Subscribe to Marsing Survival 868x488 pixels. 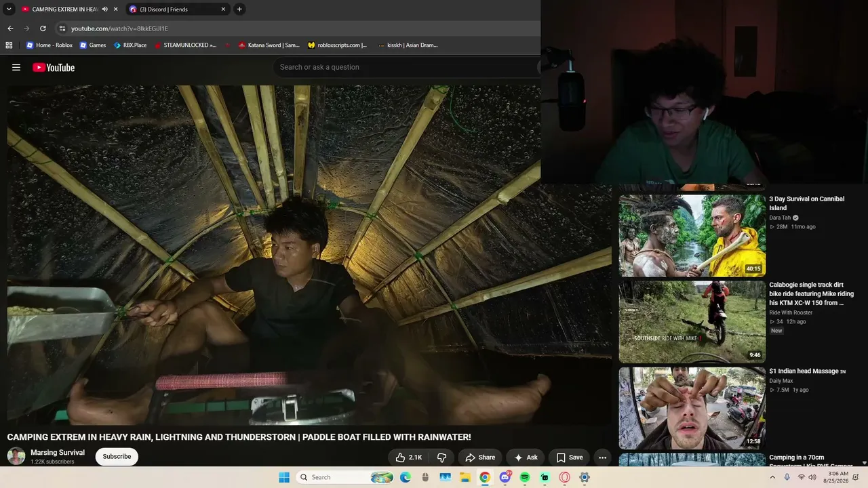[x=117, y=457]
